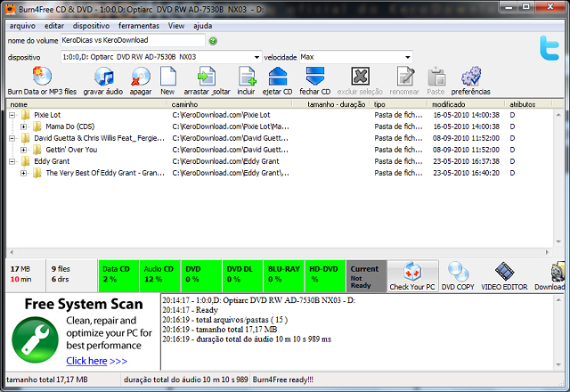The image size is (570, 392).
Task: Collapse the Eddy Grant folder
Action: (x=12, y=161)
